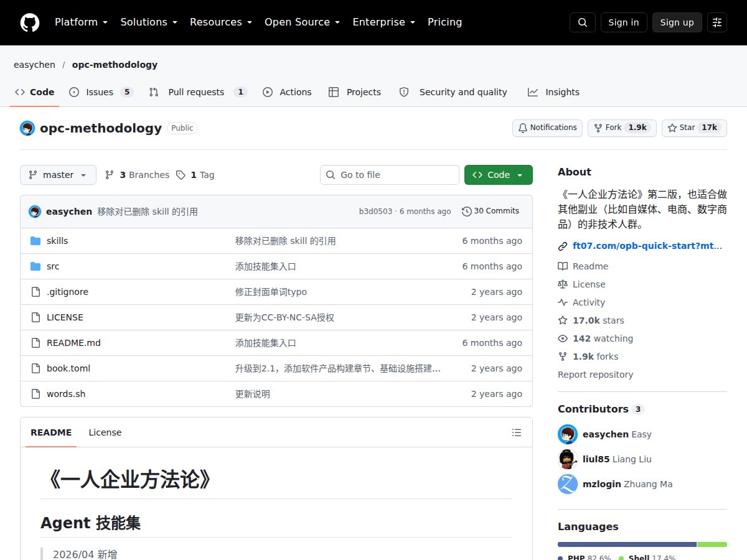Click the clock history icon for commits

[467, 212]
